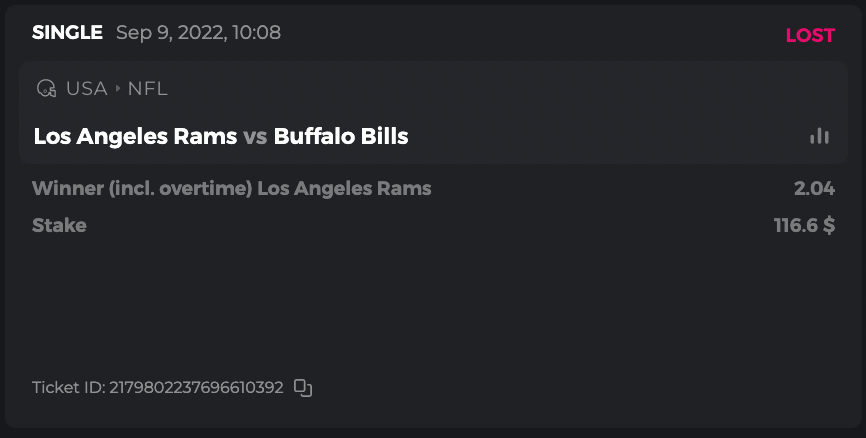
Task: Click the 2.04 odds value
Action: (814, 188)
